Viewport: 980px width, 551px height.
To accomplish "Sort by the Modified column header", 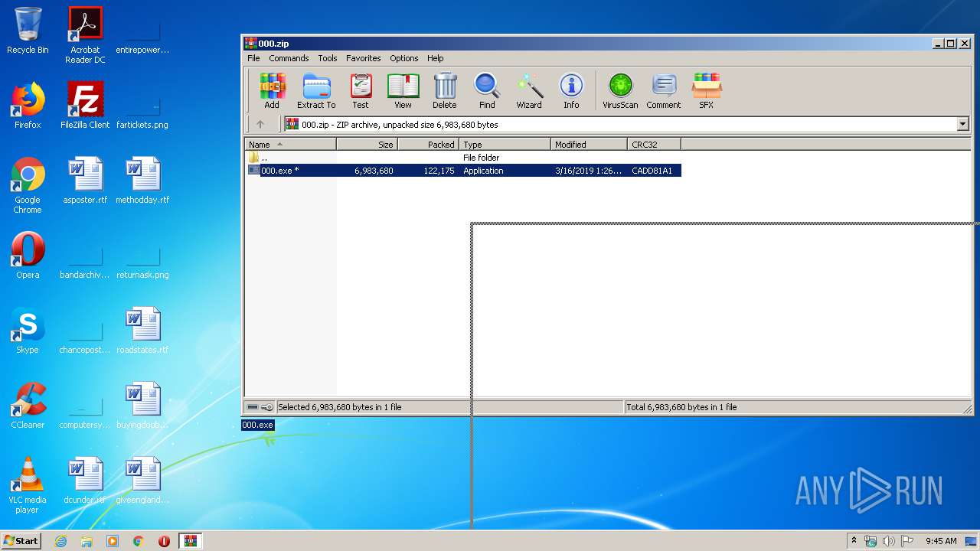I will [x=590, y=144].
